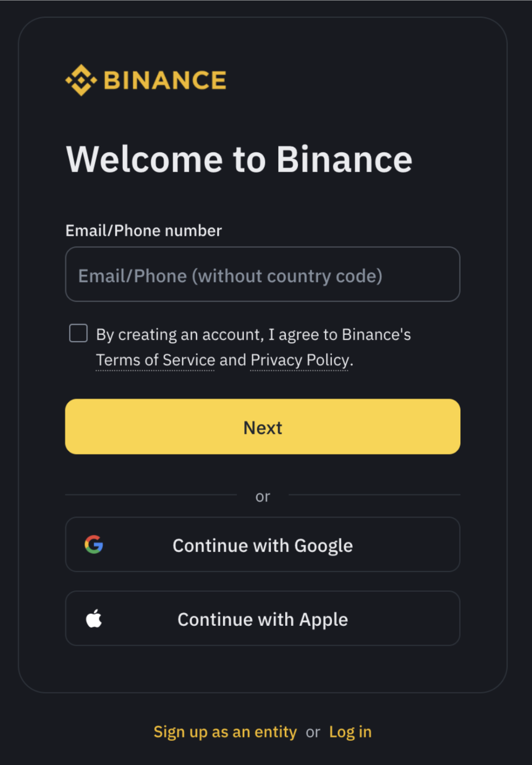Click the 'or' divider above Google button
The height and width of the screenshot is (765, 532).
pyautogui.click(x=262, y=496)
